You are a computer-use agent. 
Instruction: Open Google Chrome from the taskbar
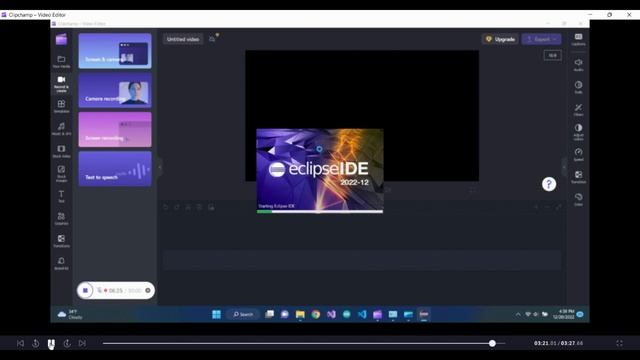pyautogui.click(x=316, y=314)
